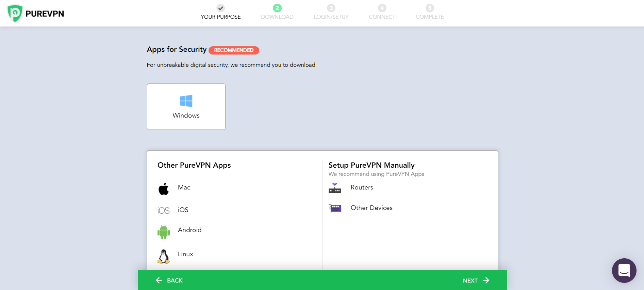Image resolution: width=644 pixels, height=290 pixels.
Task: Click the Next button
Action: pyautogui.click(x=476, y=280)
